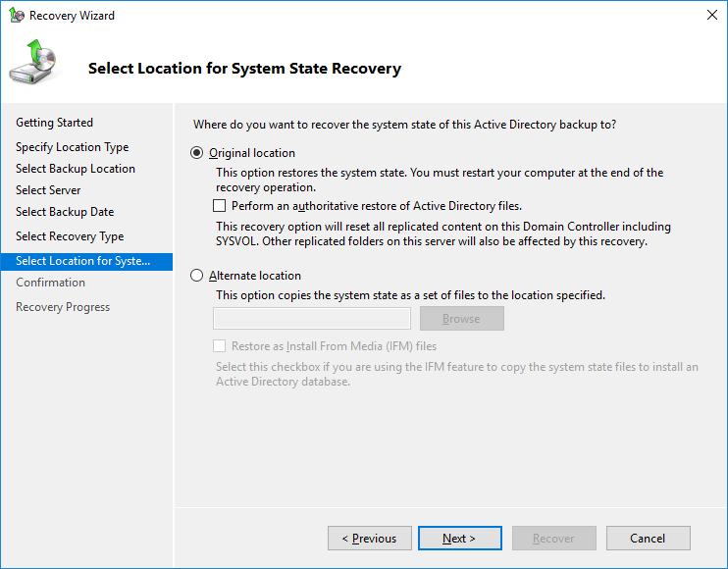The width and height of the screenshot is (728, 569).
Task: Go back with the Previous button
Action: click(x=369, y=539)
